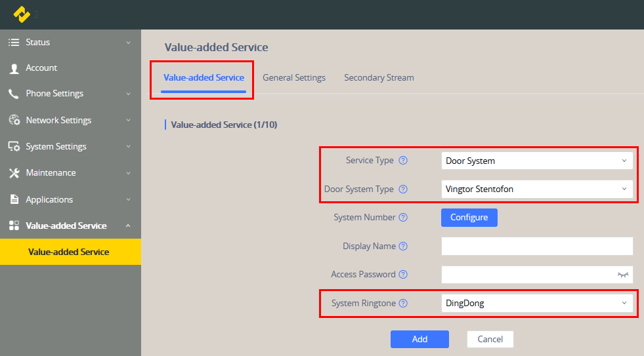Screen dimensions: 644x356
Task: Click the logo icon in the header
Action: (22, 14)
